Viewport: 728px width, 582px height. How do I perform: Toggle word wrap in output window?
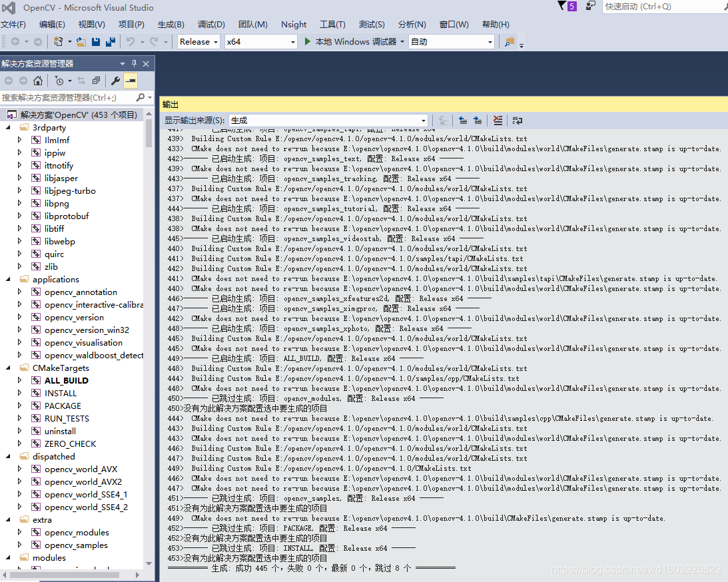pyautogui.click(x=518, y=121)
